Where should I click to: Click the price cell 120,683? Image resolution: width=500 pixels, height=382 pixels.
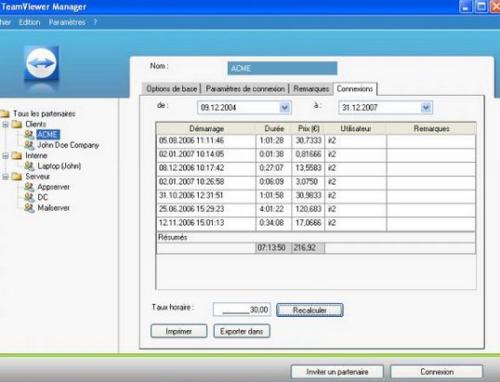308,209
